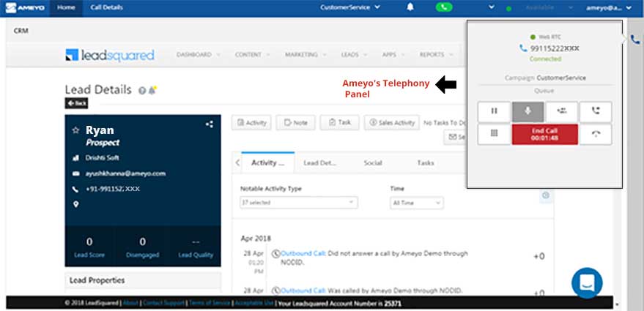Open the Call Details tab
Viewport: 644px width, 311px height.
(x=106, y=7)
